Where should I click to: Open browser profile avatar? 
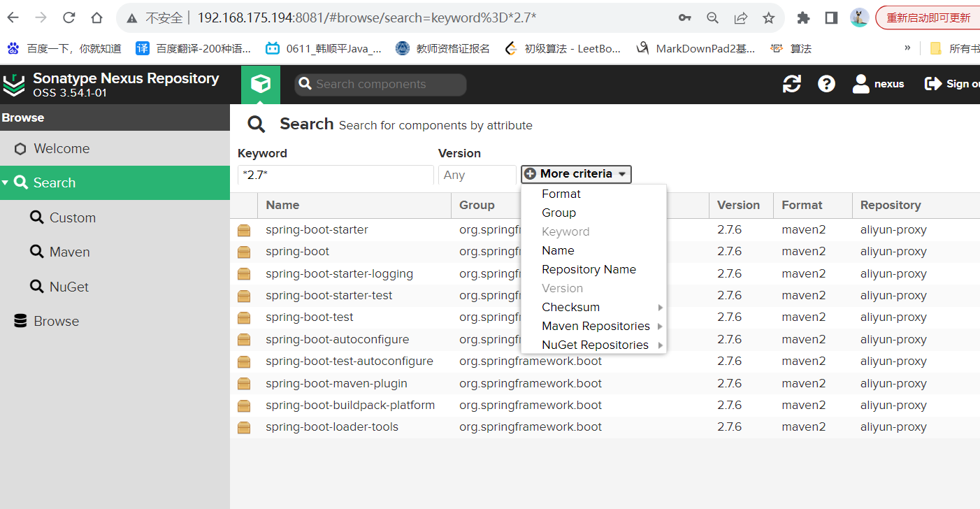click(859, 18)
